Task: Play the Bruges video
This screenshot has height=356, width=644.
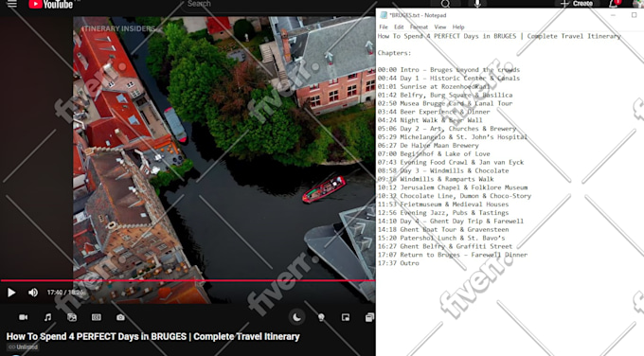Action: (x=11, y=293)
